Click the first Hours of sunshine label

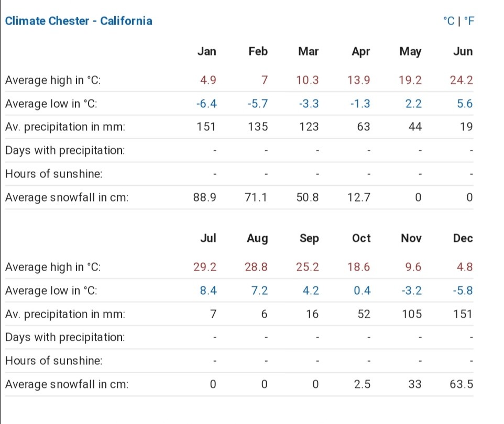coord(54,174)
